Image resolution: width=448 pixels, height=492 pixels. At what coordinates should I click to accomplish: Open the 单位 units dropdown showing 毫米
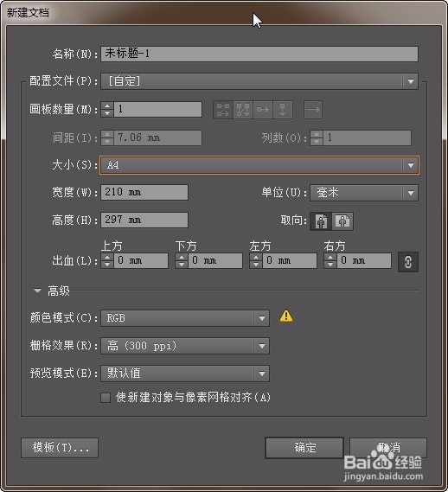pyautogui.click(x=364, y=193)
